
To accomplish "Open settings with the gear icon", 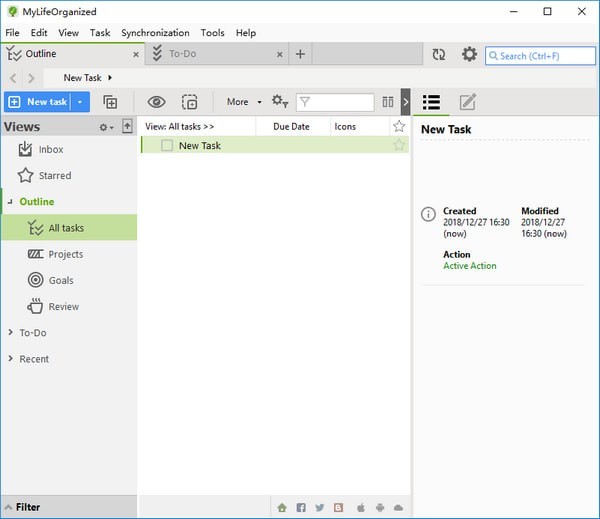I will 469,55.
